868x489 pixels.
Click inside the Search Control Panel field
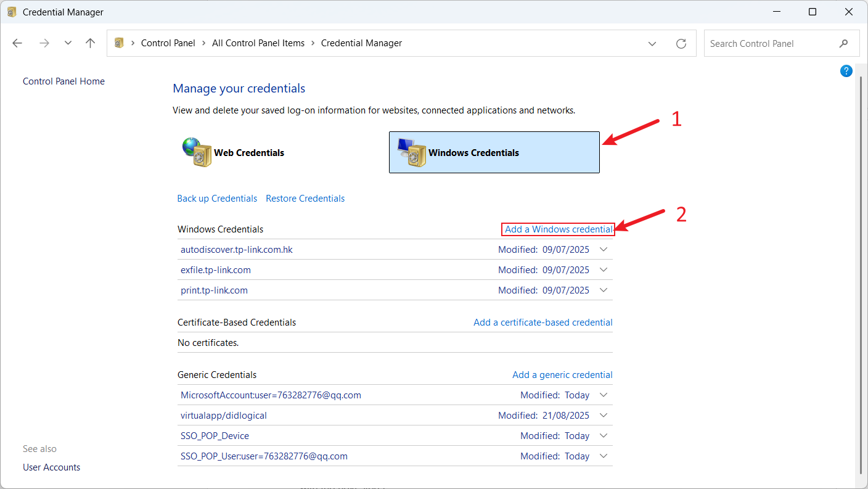click(x=764, y=43)
